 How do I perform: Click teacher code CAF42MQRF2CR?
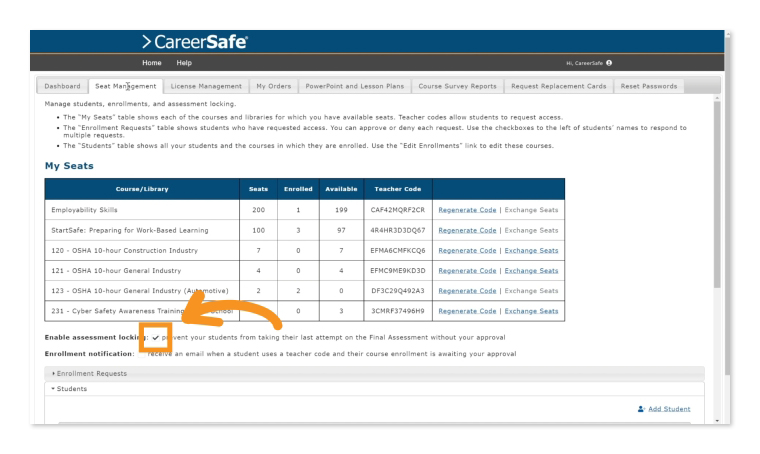coord(397,210)
